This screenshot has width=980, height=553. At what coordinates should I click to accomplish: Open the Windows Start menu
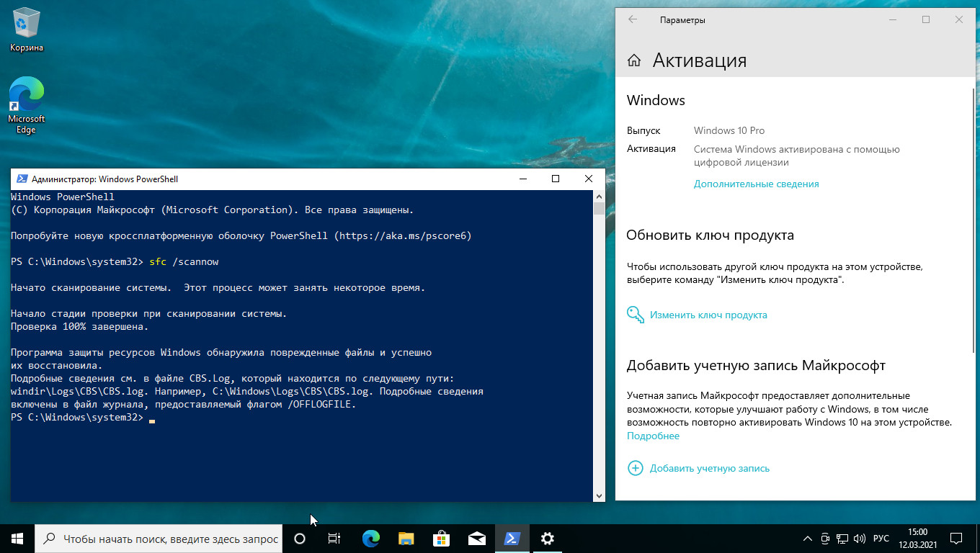coord(17,539)
